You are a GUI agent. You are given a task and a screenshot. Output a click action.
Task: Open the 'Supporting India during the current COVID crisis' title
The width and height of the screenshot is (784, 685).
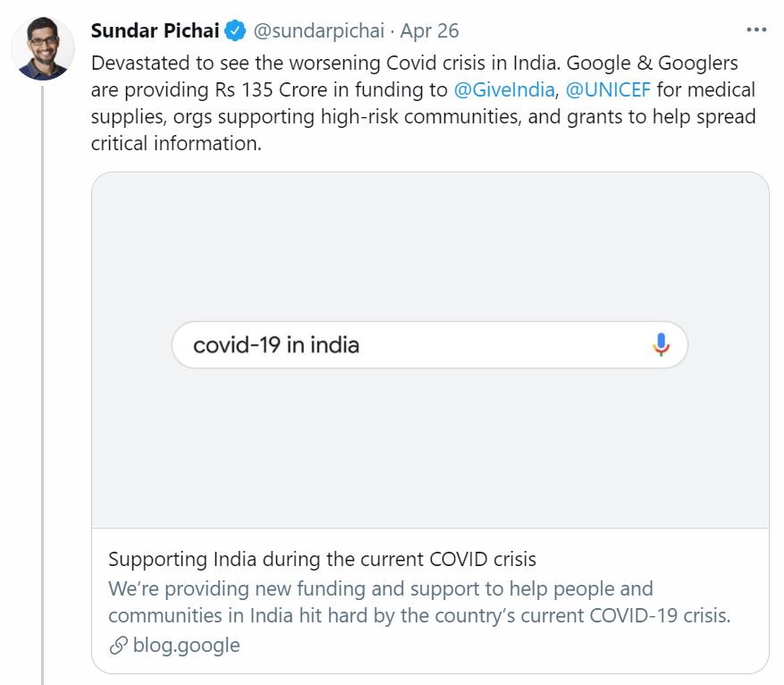click(x=322, y=560)
